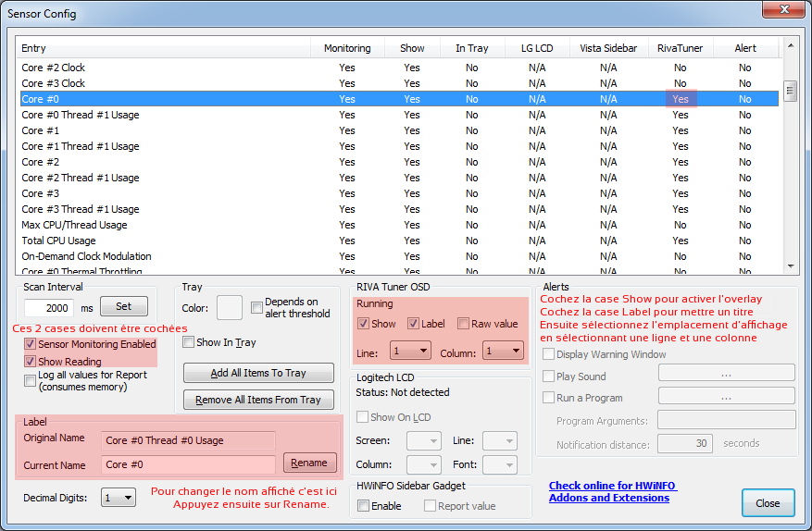Check Display Warning Window

click(x=548, y=354)
